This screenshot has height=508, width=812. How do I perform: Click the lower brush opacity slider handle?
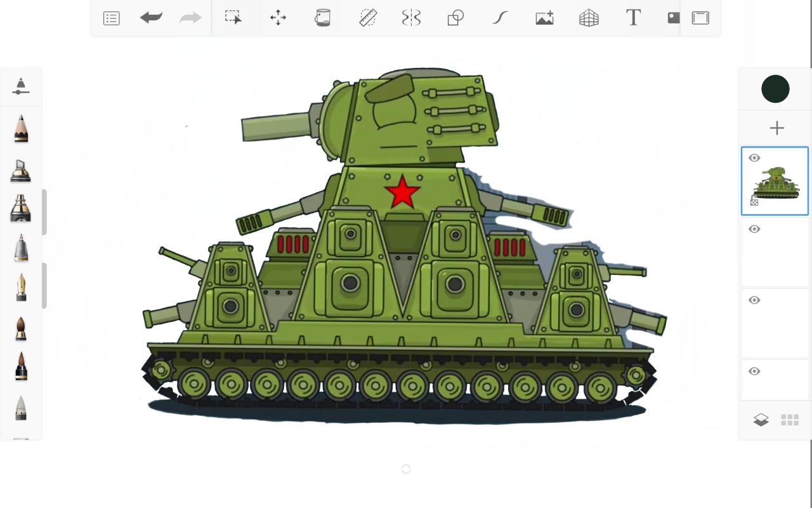pos(44,286)
